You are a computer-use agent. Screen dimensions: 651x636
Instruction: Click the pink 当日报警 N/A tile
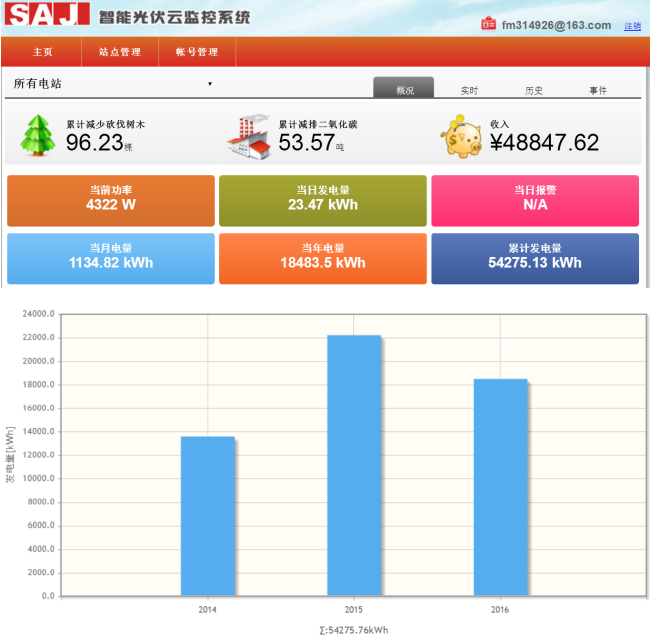coord(535,200)
